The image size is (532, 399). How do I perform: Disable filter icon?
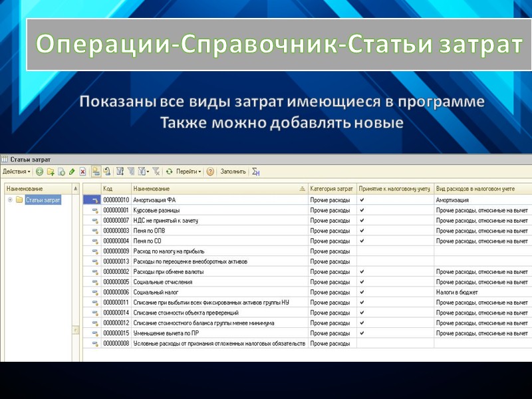[x=156, y=172]
